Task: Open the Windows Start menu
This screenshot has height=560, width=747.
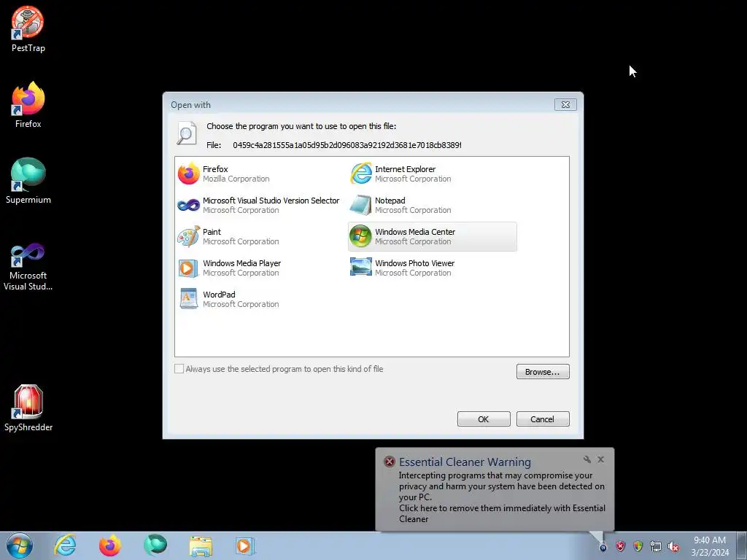Action: (20, 545)
